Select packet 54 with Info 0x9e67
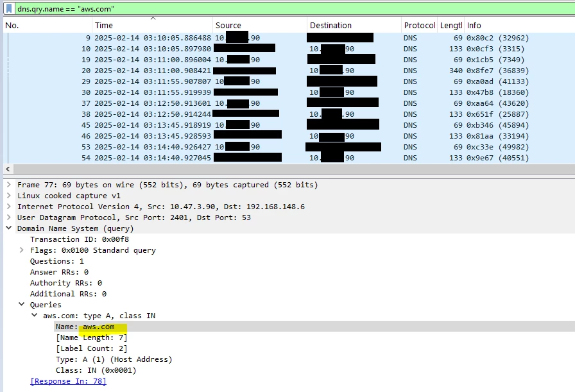Image resolution: width=575 pixels, height=392 pixels. [289, 158]
